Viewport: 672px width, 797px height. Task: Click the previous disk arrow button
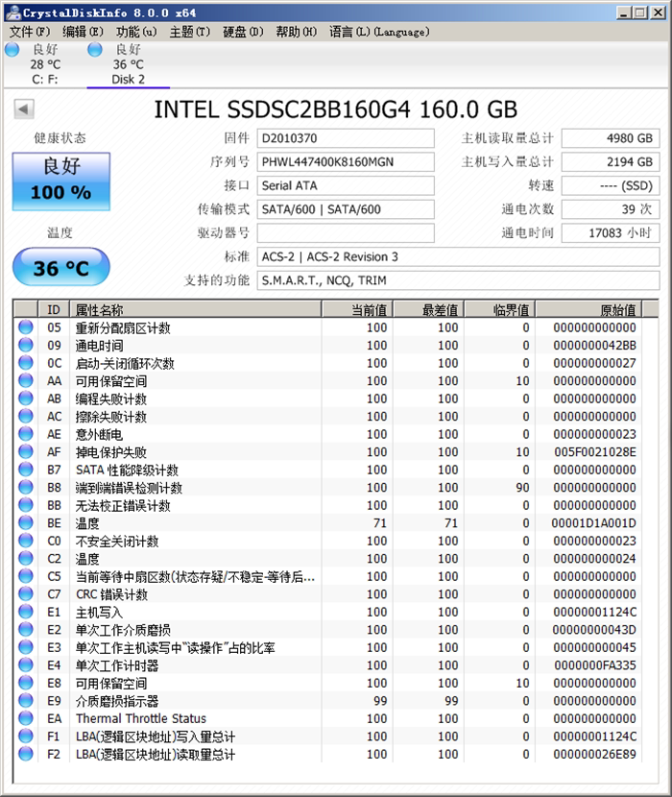tap(23, 109)
